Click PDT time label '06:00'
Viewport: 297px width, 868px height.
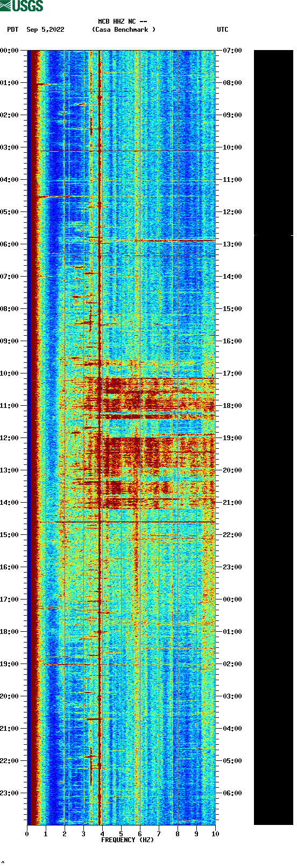[9, 244]
